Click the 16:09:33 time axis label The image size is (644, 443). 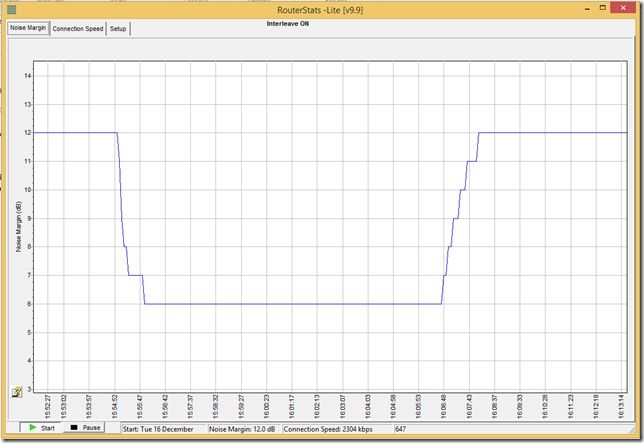click(x=520, y=407)
